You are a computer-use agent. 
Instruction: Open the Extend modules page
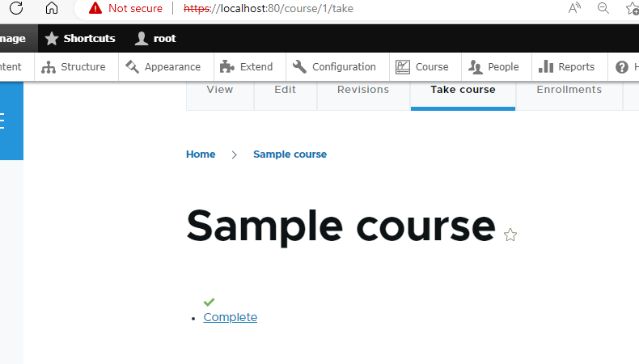click(x=247, y=67)
